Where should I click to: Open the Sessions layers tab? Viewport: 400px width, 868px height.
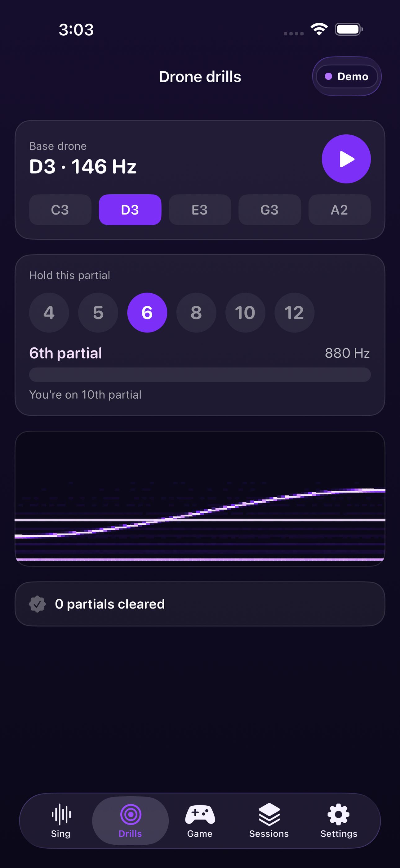269,821
